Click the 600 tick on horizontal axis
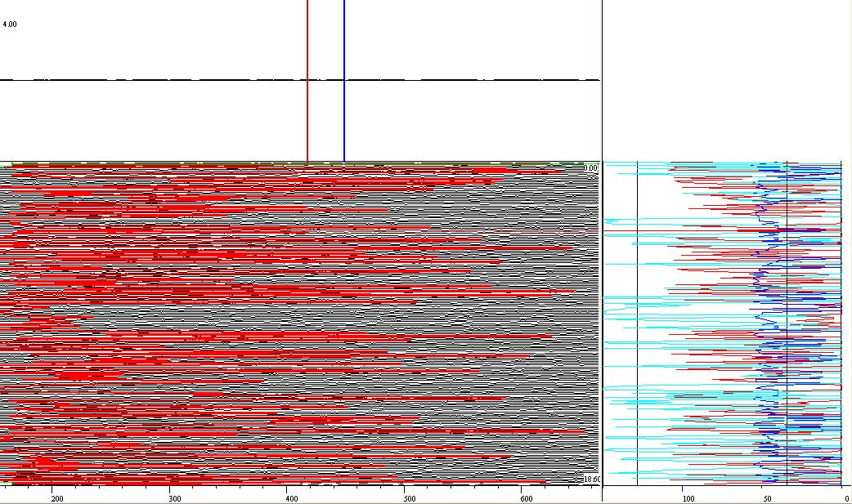This screenshot has width=852, height=504. (x=526, y=498)
